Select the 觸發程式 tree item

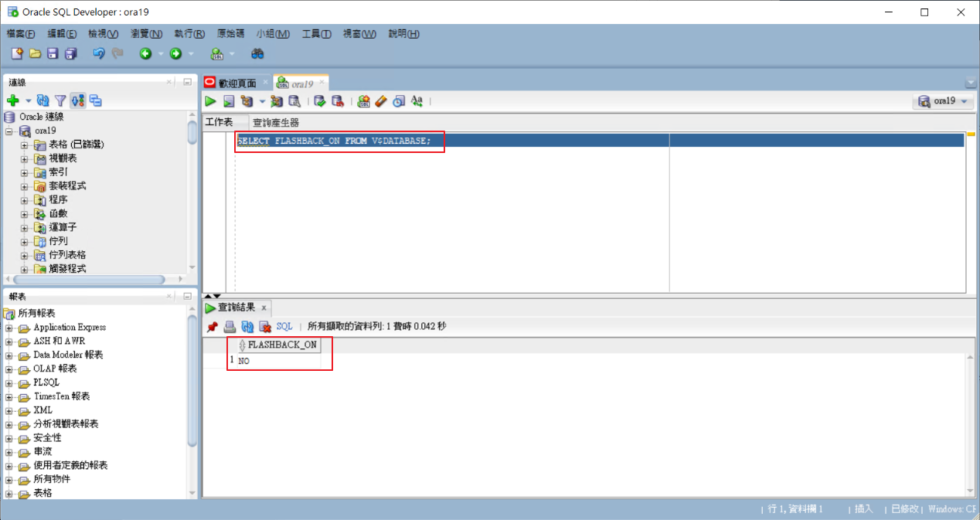coord(67,269)
